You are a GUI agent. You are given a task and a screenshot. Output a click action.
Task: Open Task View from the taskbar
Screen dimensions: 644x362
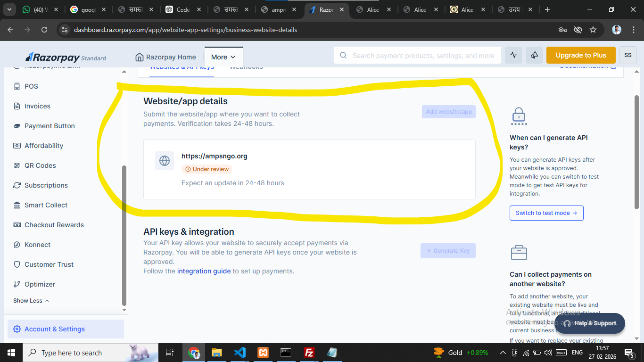click(170, 353)
